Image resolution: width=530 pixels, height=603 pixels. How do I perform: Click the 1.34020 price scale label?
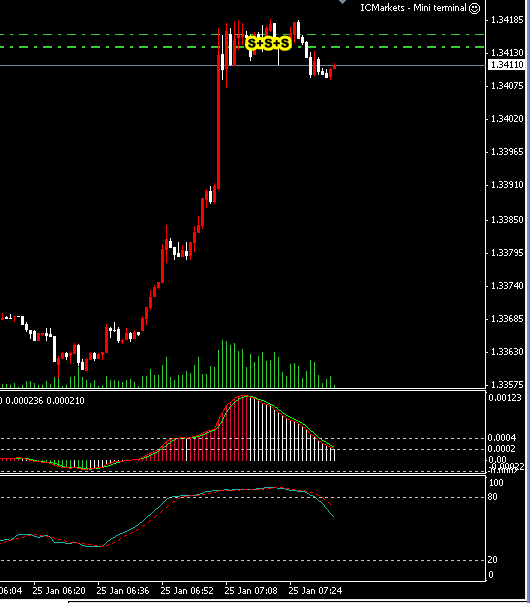507,118
